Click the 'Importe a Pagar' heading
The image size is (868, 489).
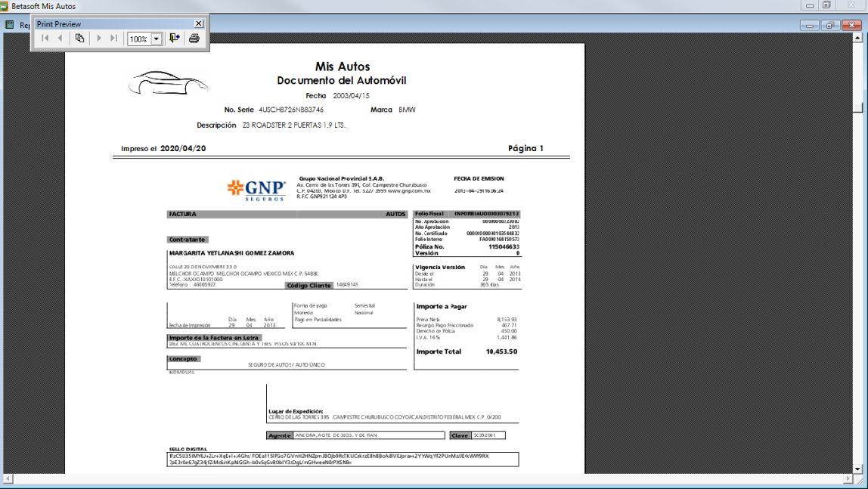click(x=442, y=306)
